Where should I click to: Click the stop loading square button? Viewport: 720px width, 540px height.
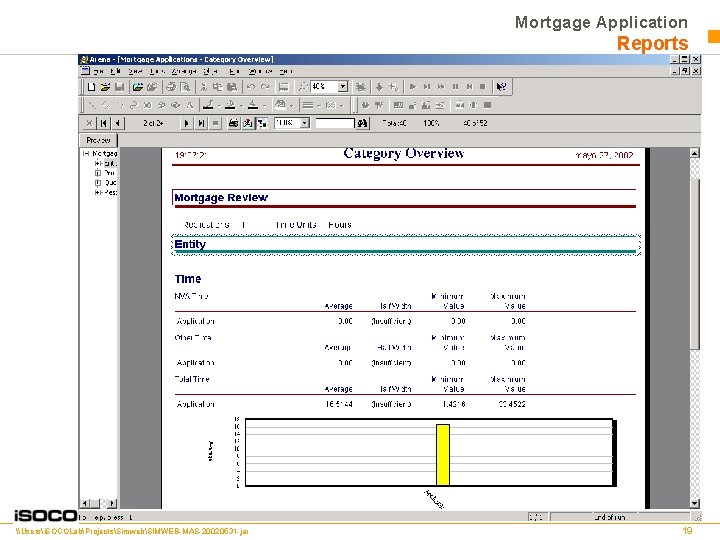click(x=215, y=123)
